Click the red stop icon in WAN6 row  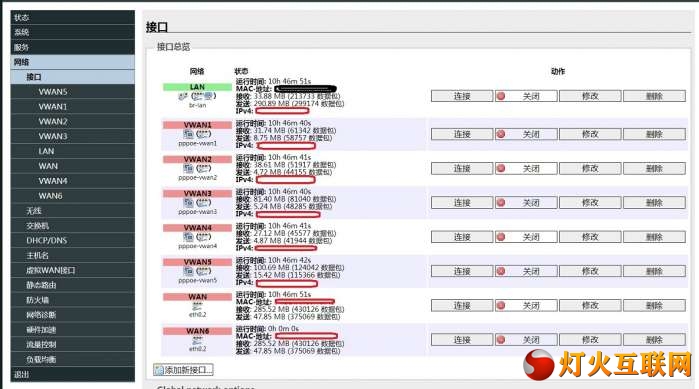click(x=501, y=340)
